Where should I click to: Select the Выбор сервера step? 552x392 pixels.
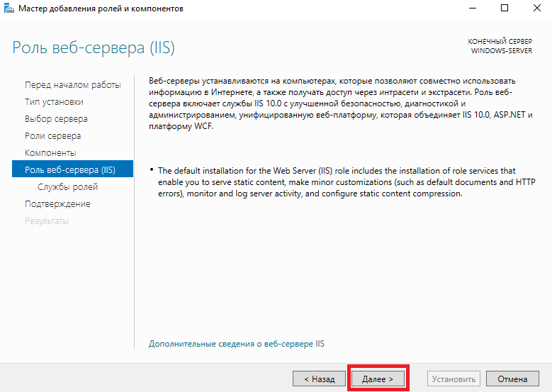56,119
